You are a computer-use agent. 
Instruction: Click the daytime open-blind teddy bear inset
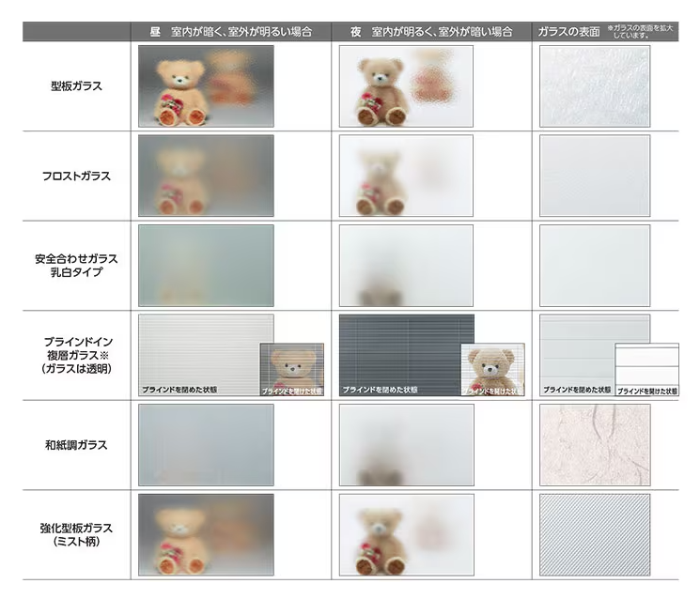coord(291,369)
